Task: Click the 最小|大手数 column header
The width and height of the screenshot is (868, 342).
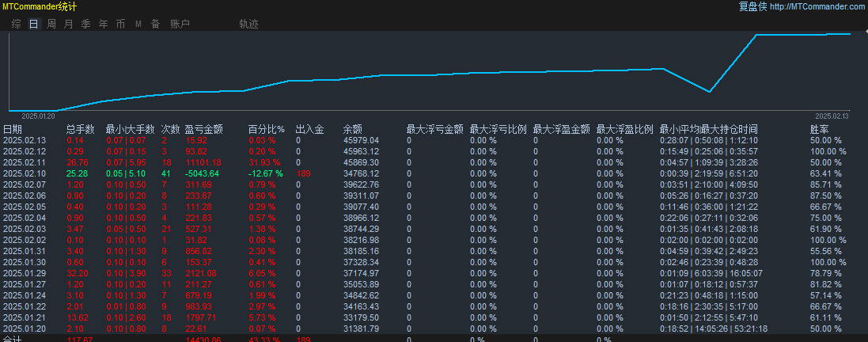Action: [130, 129]
